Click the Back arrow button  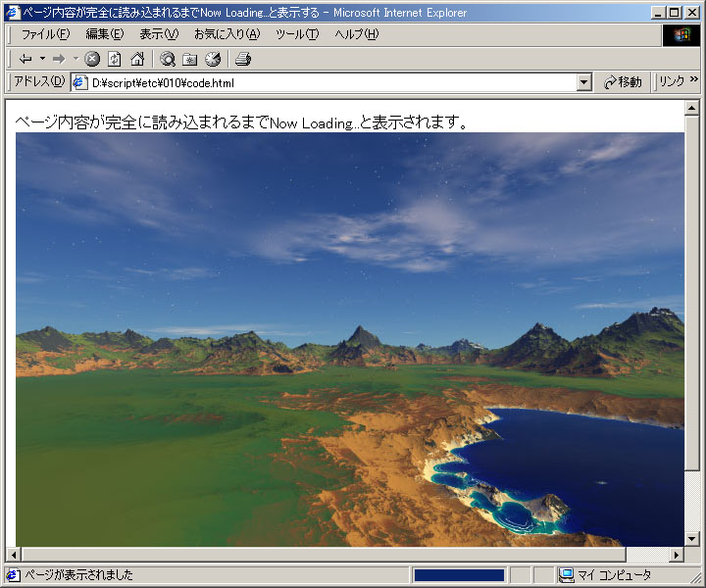pos(25,59)
